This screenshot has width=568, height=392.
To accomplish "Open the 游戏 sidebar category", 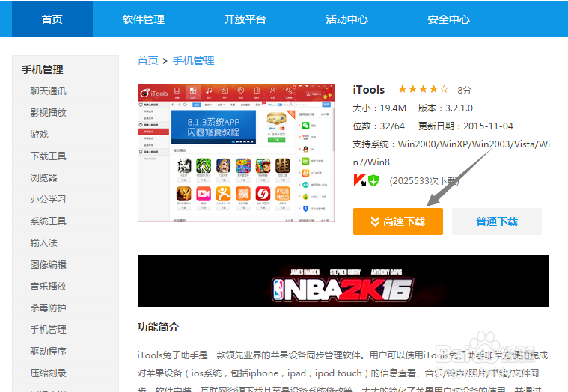I will tap(39, 135).
